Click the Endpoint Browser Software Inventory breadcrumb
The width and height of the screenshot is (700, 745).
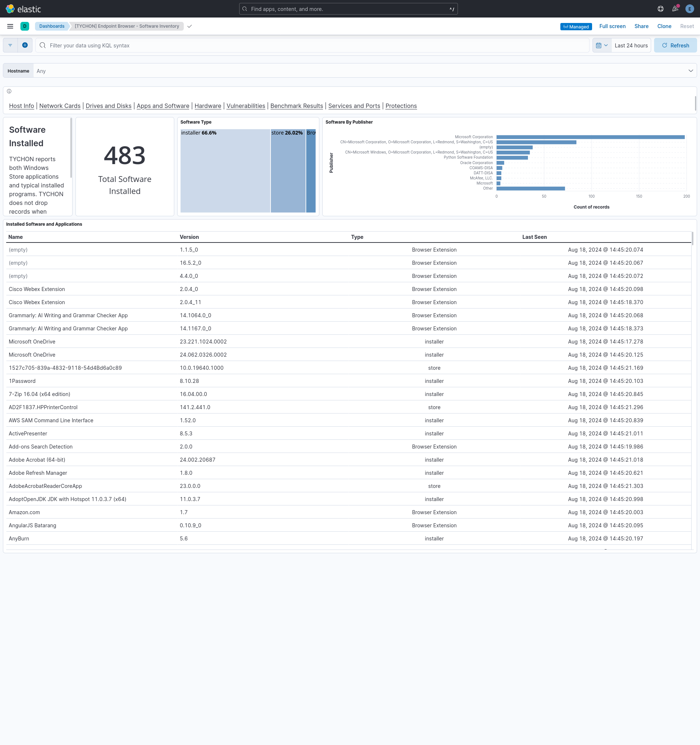click(127, 26)
